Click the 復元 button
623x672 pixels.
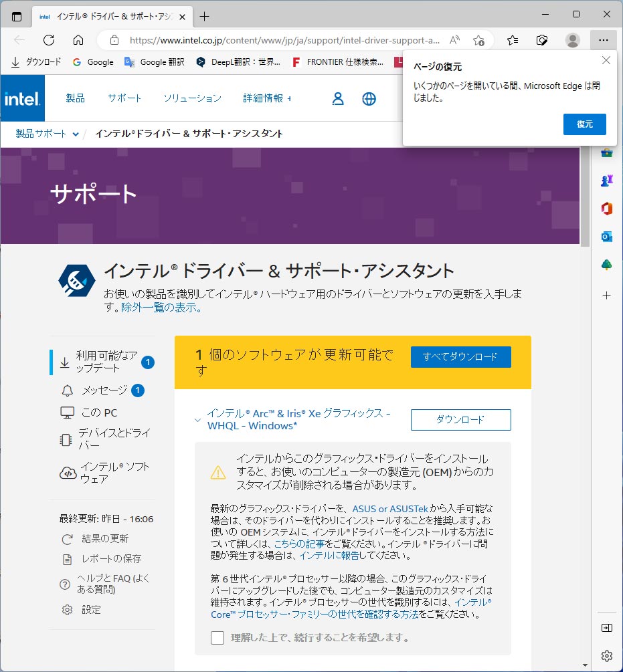[584, 124]
